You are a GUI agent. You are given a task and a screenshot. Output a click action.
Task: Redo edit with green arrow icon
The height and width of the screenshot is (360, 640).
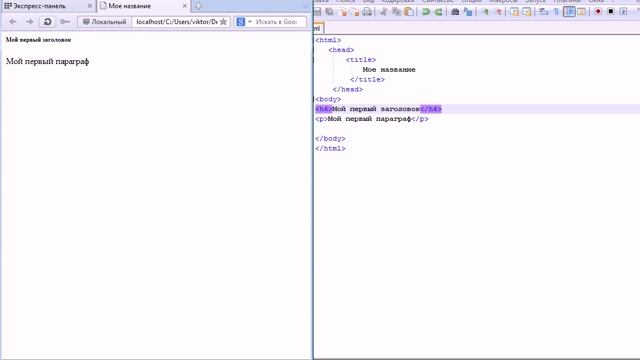click(438, 12)
